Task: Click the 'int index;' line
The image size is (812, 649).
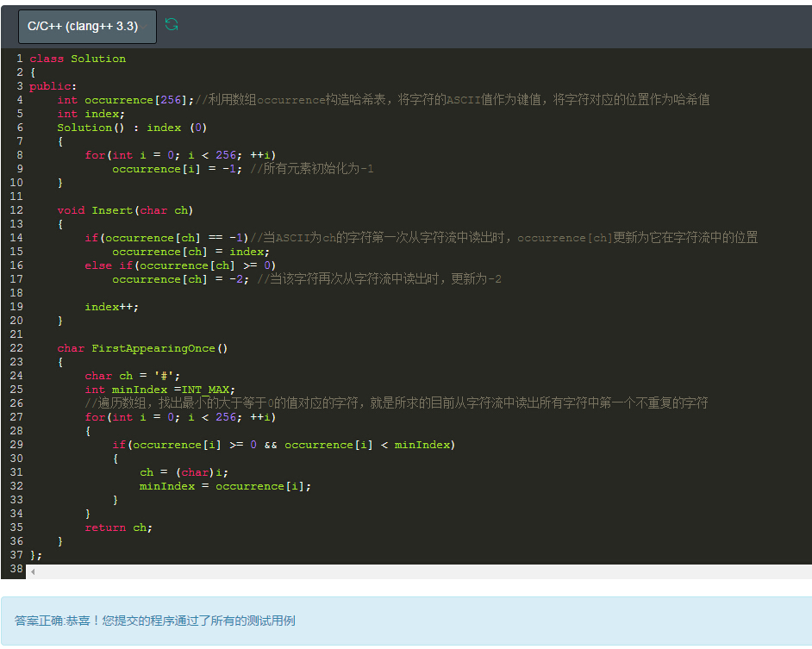Action: tap(91, 114)
